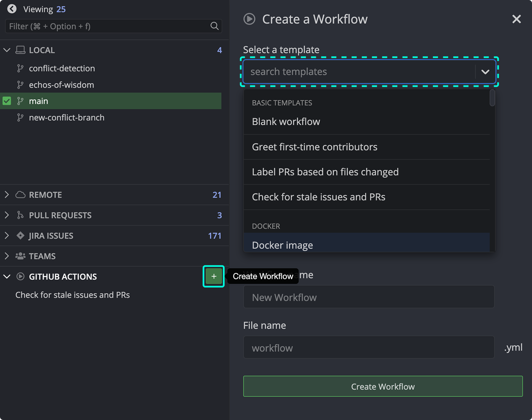
Task: Click the play icon beside GITHUB ACTIONS
Action: [x=20, y=276]
